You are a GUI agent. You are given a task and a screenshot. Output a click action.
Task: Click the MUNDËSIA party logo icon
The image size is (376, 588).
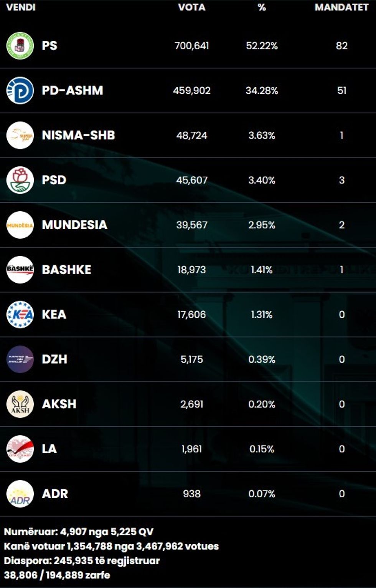click(20, 225)
